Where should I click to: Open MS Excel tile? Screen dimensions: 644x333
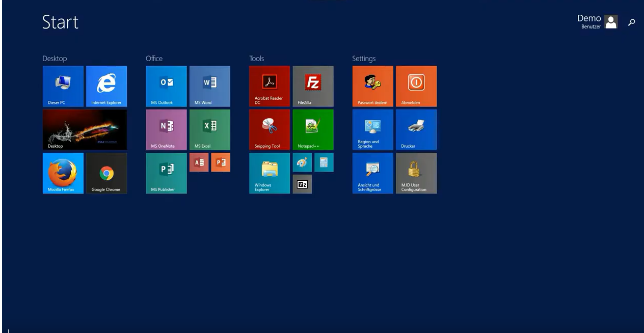tap(209, 129)
